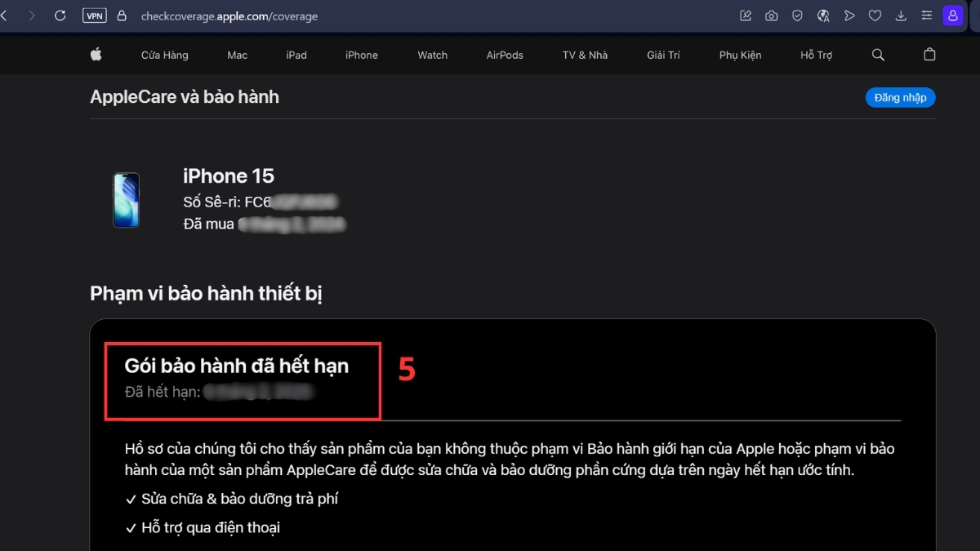Open the iPhone menu item

tap(362, 56)
